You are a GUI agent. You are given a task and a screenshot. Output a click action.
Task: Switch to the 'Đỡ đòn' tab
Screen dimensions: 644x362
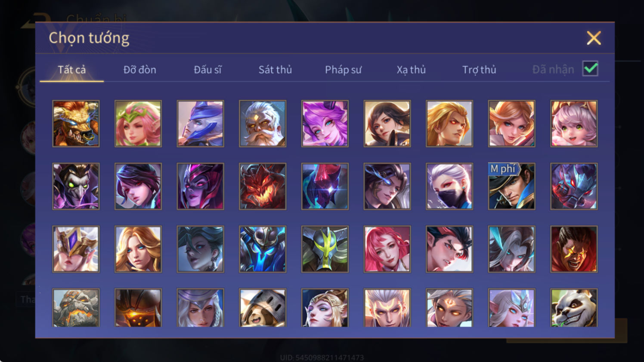click(x=139, y=70)
